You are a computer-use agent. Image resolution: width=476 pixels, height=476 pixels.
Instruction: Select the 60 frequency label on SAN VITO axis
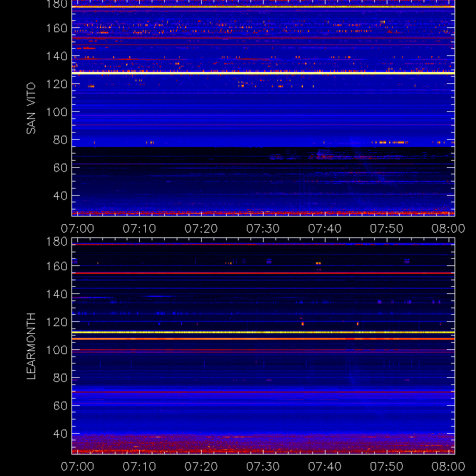pos(60,168)
